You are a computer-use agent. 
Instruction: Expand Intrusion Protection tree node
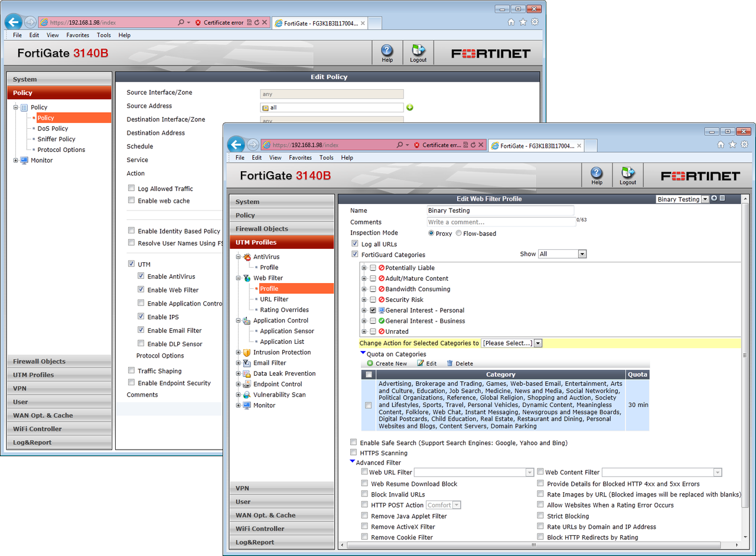(239, 353)
